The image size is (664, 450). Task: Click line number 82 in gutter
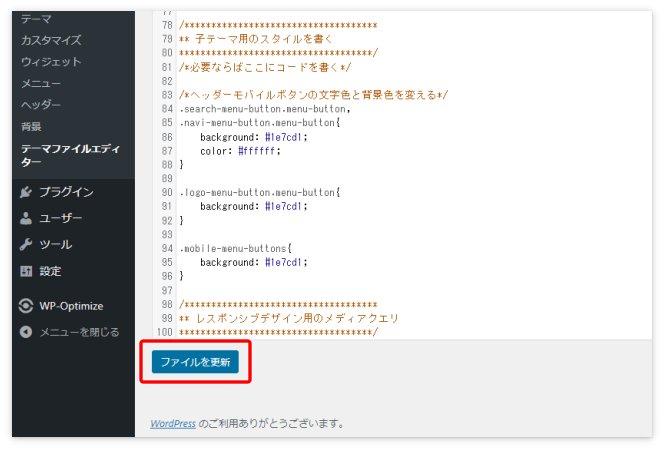coord(167,81)
